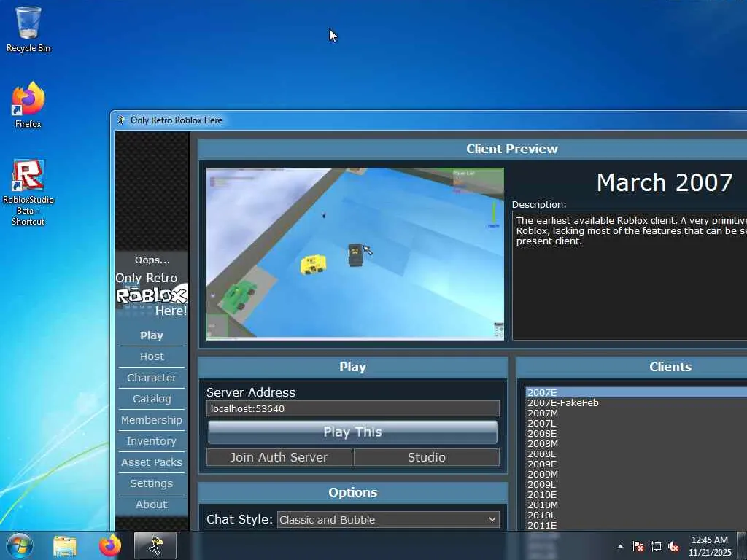This screenshot has height=560, width=747.
Task: Open the Firefox desktop shortcut
Action: [x=28, y=105]
